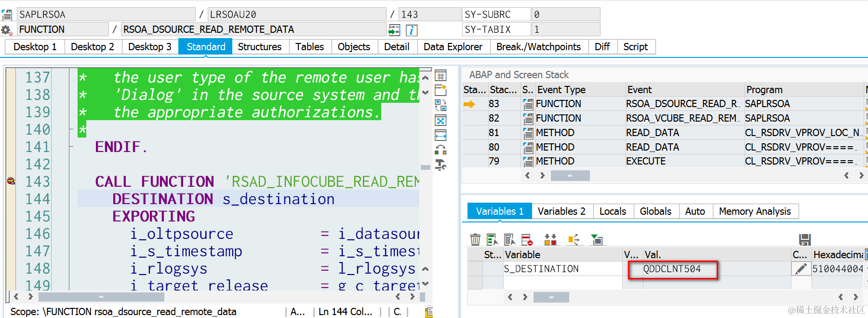Image resolution: width=868 pixels, height=318 pixels.
Task: Click the horizontal maximize tool icon
Action: pos(441,135)
